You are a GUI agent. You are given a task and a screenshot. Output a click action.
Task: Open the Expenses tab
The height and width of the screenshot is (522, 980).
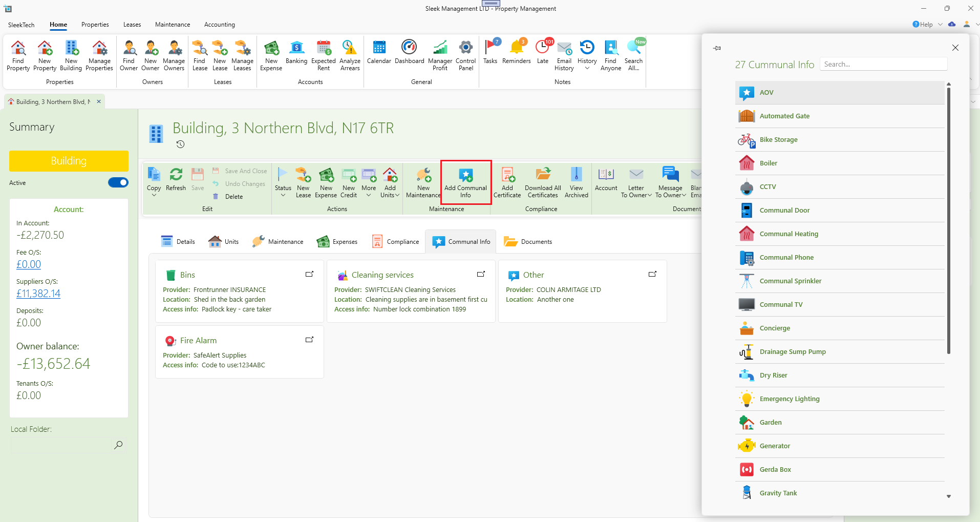[337, 242]
